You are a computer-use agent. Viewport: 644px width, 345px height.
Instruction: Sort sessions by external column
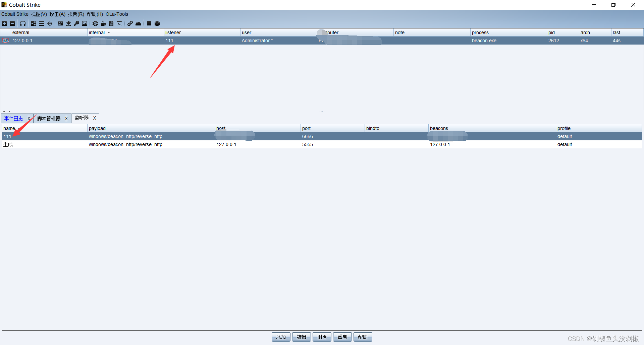click(49, 32)
